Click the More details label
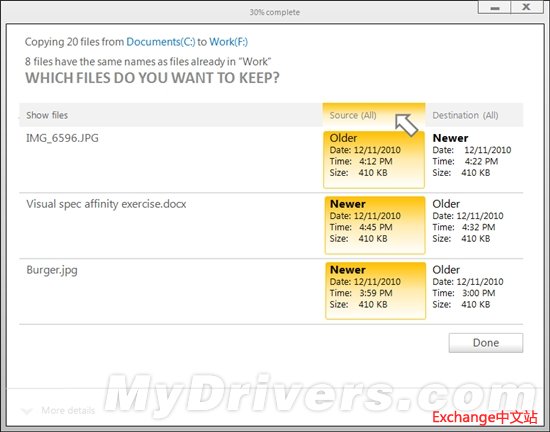The height and width of the screenshot is (432, 550). pyautogui.click(x=68, y=410)
